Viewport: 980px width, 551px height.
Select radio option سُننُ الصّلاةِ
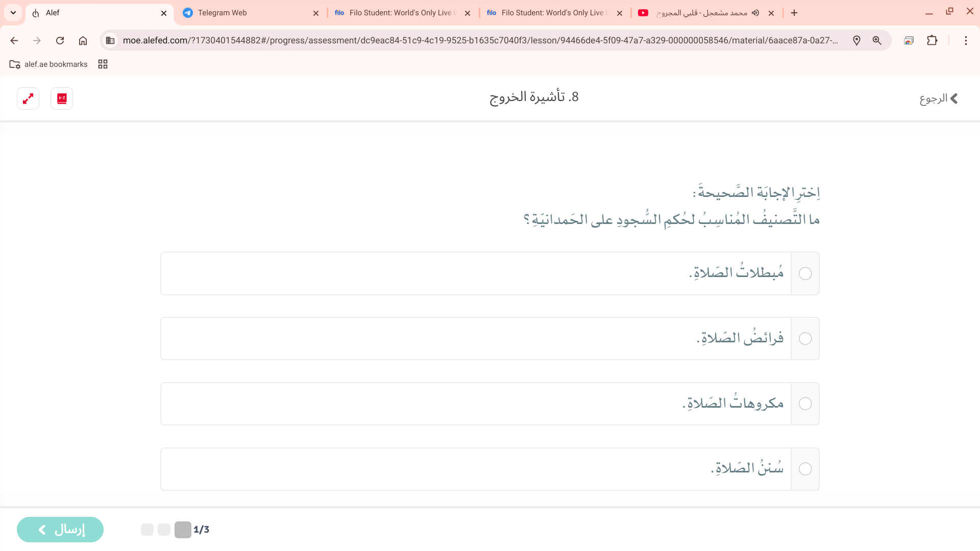pos(805,469)
